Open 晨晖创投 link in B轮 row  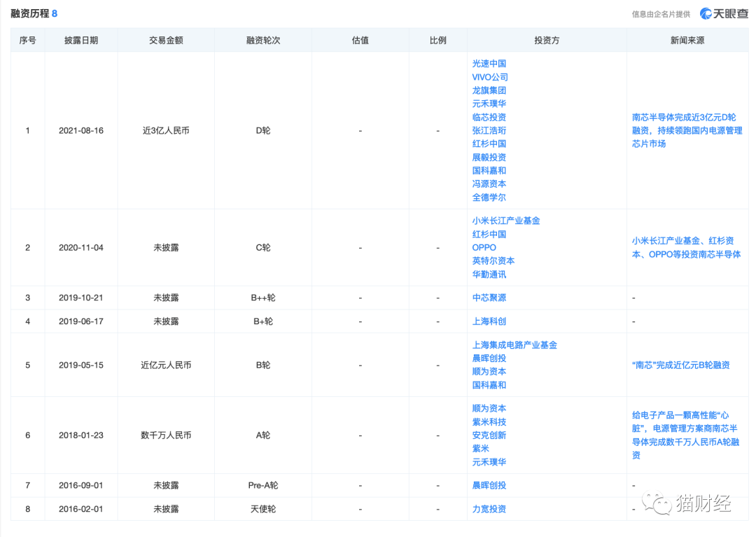click(x=489, y=358)
